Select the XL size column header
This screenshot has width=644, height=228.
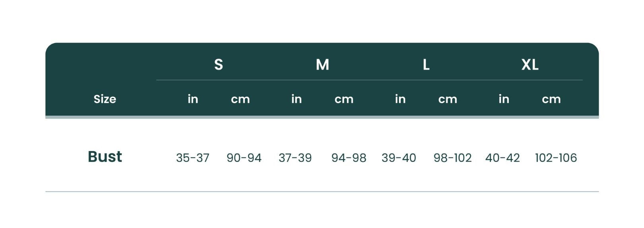coord(530,64)
